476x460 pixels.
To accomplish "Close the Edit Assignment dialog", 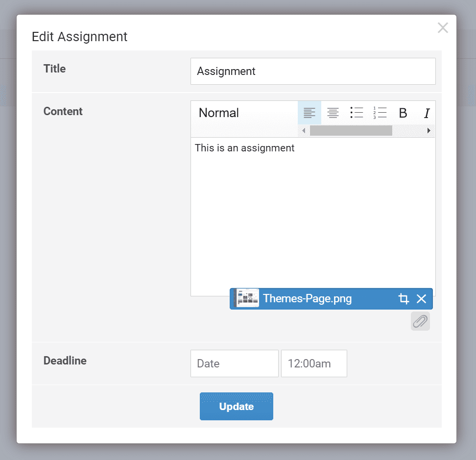I will tap(443, 28).
